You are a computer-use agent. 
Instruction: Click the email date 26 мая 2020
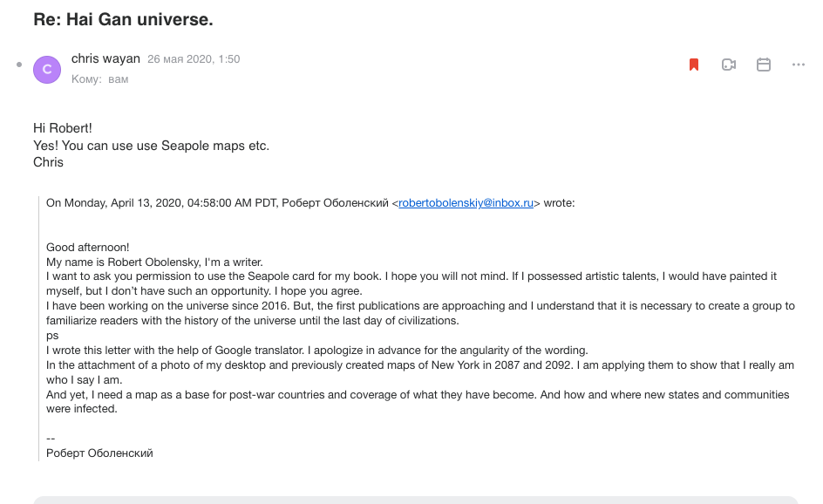coord(194,59)
